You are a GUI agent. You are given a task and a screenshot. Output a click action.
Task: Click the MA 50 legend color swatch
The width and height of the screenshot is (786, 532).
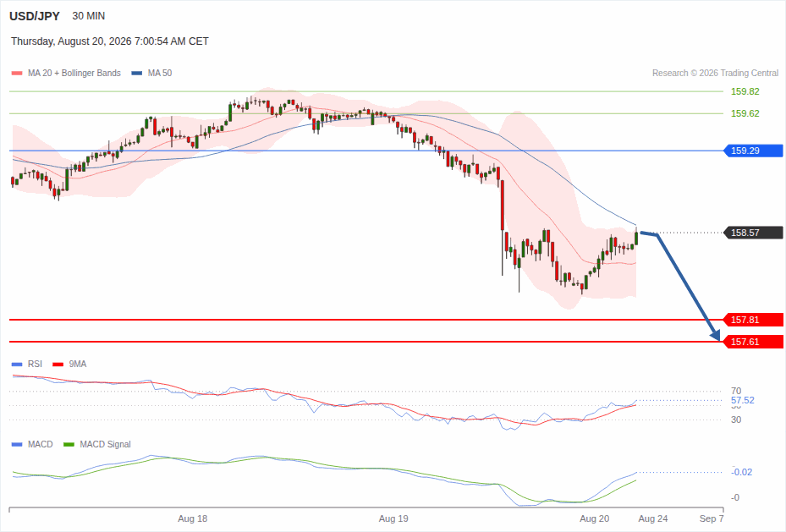[137, 73]
